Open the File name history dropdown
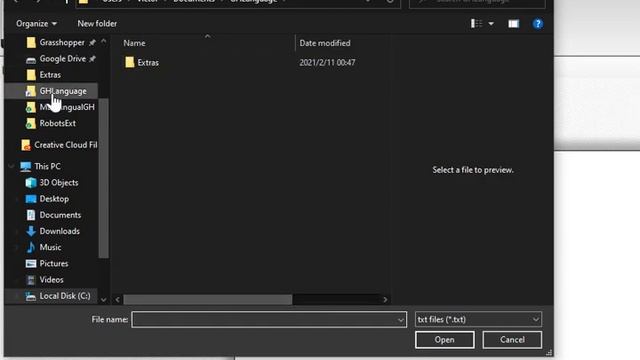 tap(401, 320)
